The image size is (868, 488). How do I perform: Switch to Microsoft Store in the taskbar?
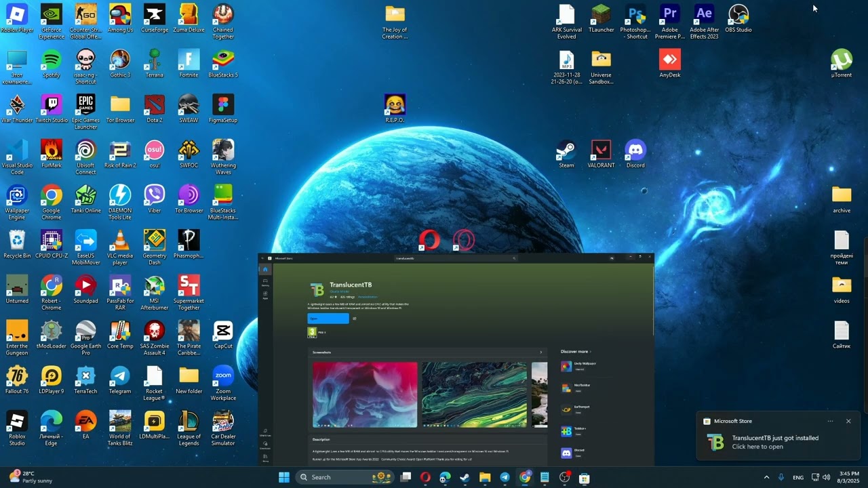tap(584, 477)
